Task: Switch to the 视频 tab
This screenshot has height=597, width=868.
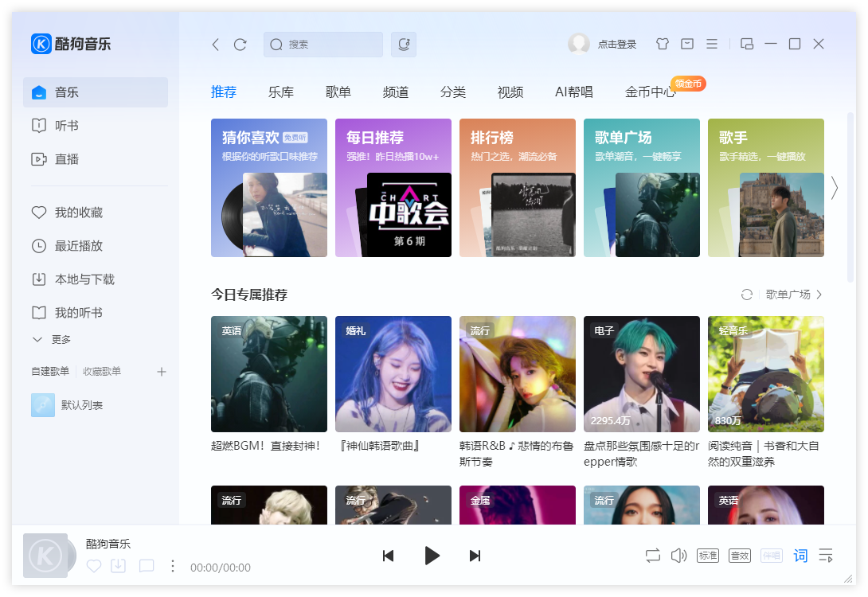Action: tap(510, 92)
